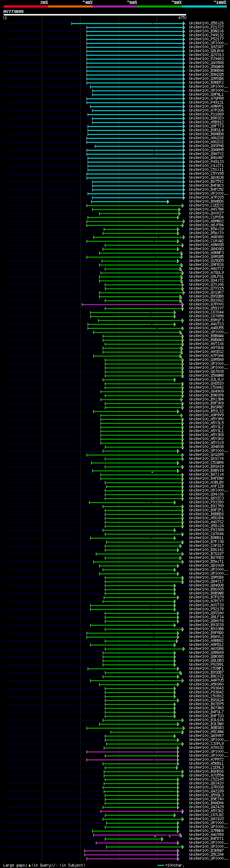Choose the UniRef100_B9RB94 hit label

(x=206, y=71)
